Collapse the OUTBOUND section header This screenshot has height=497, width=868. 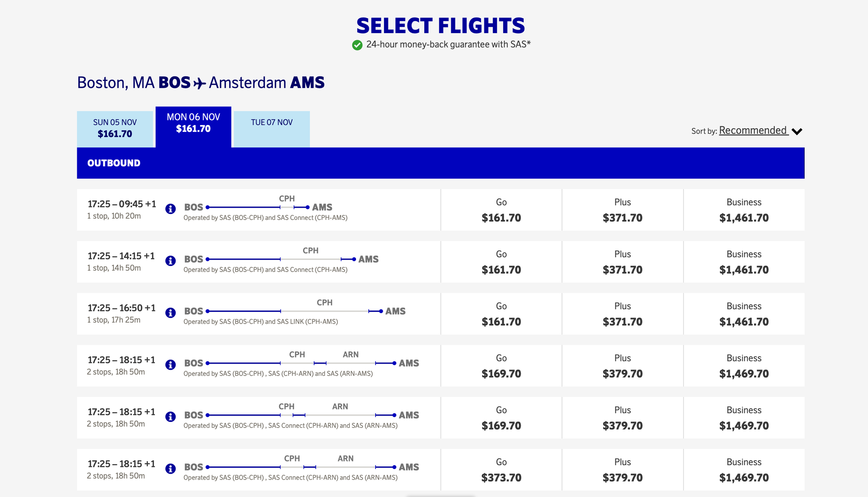(x=114, y=163)
